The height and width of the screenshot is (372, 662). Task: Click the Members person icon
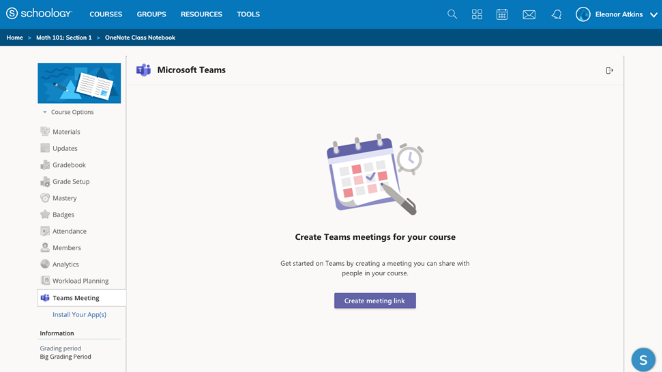coord(45,247)
